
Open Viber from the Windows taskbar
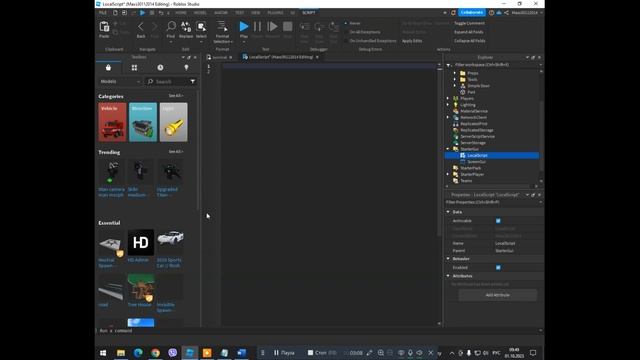173,353
